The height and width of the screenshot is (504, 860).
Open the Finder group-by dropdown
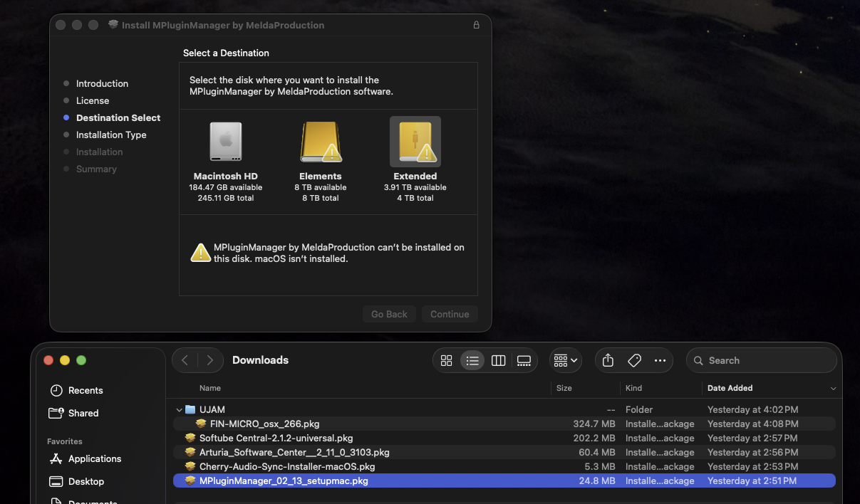click(566, 360)
